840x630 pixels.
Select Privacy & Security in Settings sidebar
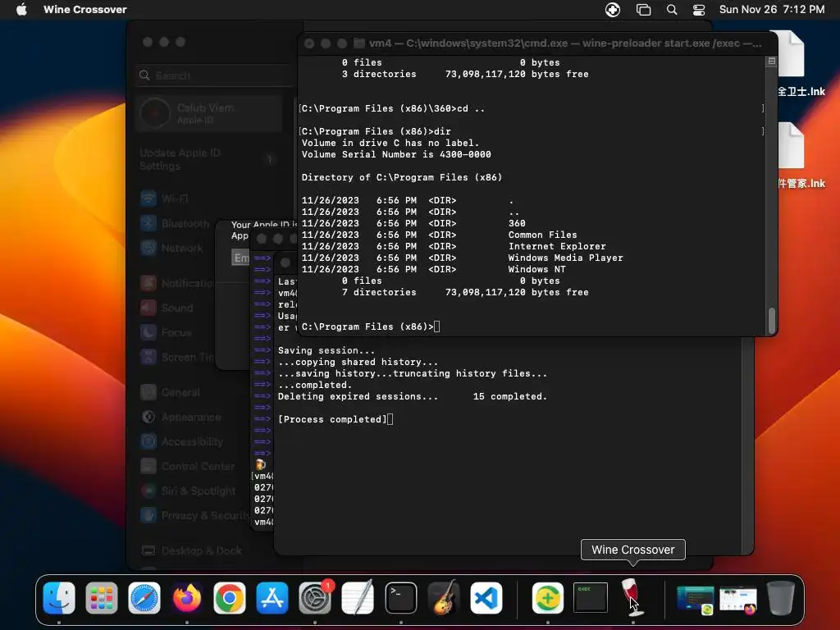pos(193,516)
